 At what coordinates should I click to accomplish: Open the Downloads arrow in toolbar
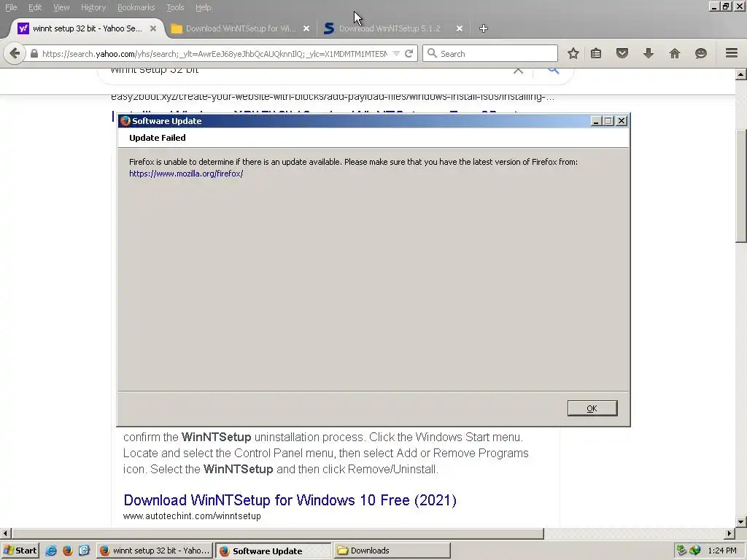point(648,53)
